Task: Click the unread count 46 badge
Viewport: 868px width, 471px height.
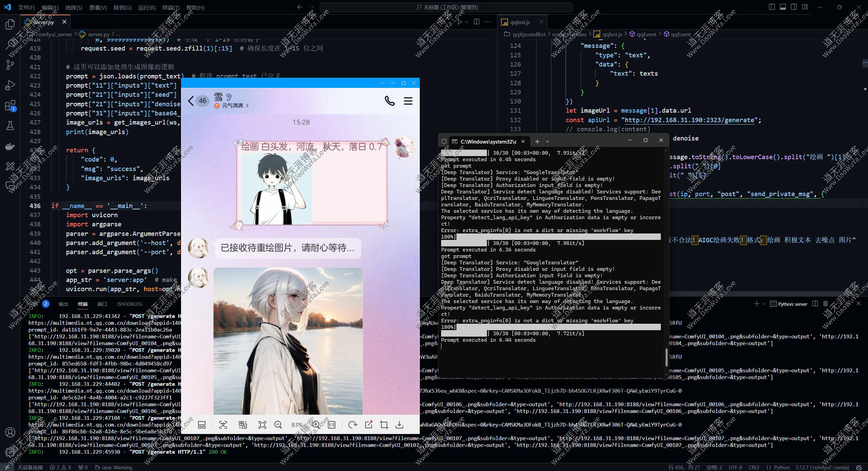Action: (x=203, y=101)
